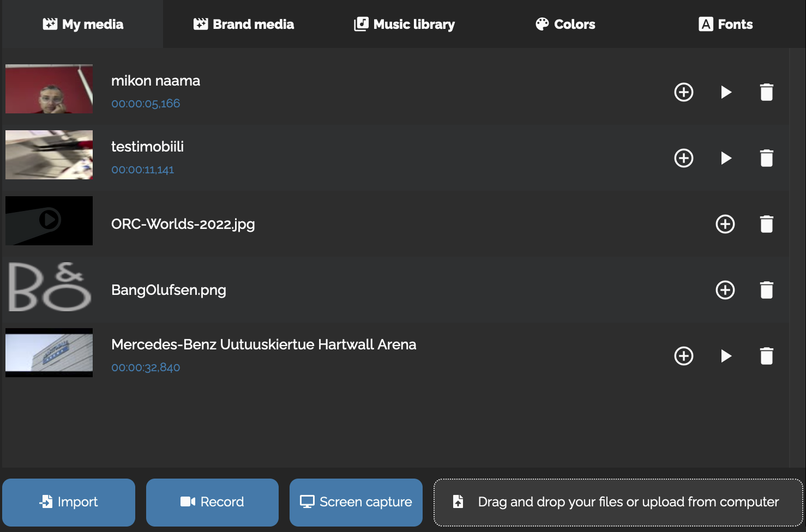Start a Screen capture
The height and width of the screenshot is (532, 806).
356,502
